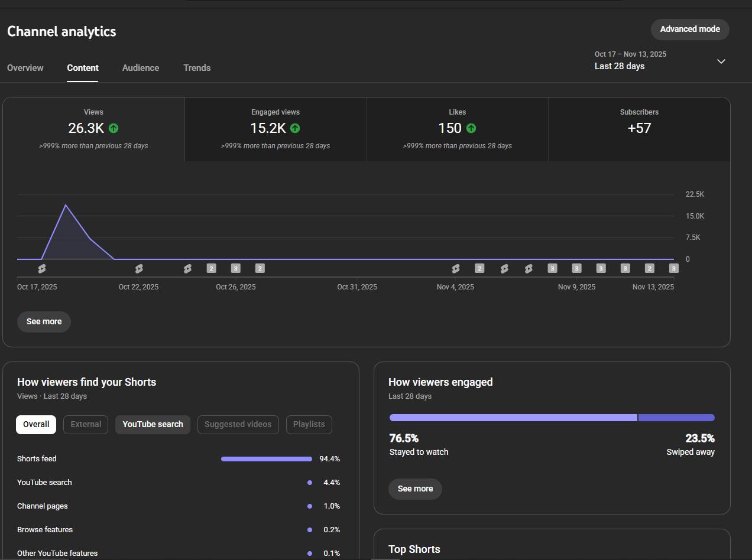Click the 'Channel analytics' page title

click(x=61, y=31)
